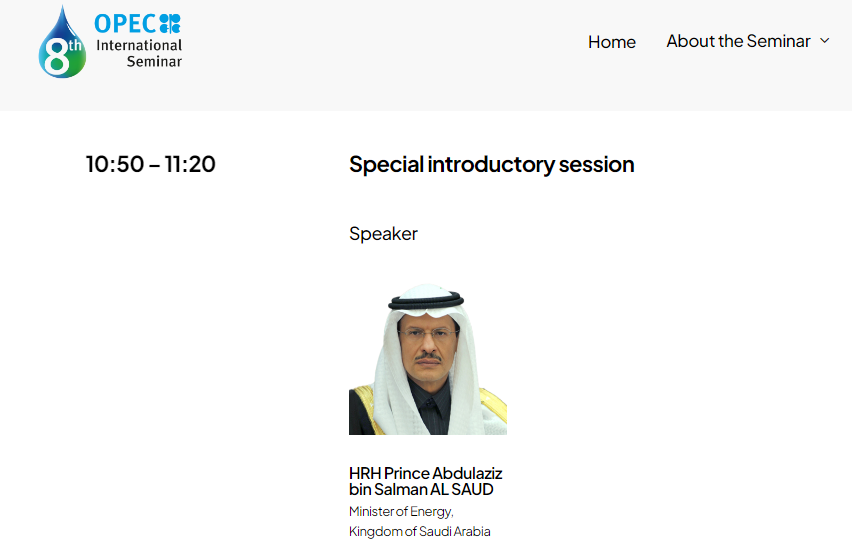Open the About the Seminar menu
The image size is (852, 548).
point(738,41)
